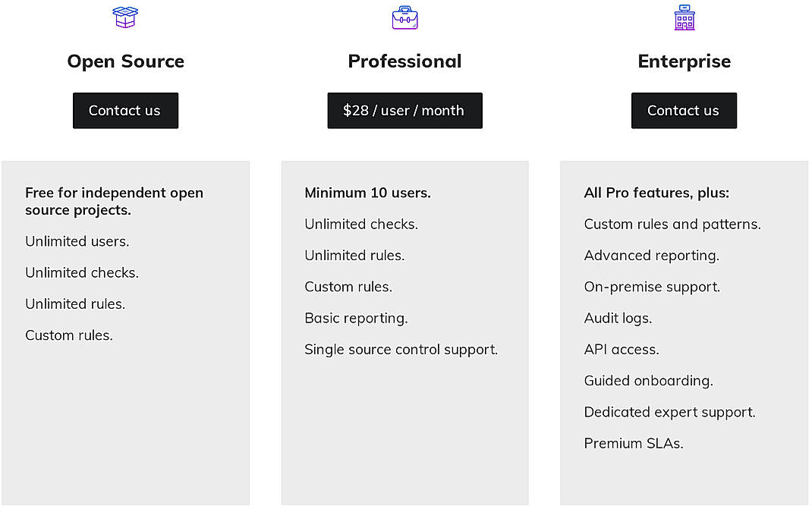Click Contact us under Open Source

[x=125, y=110]
